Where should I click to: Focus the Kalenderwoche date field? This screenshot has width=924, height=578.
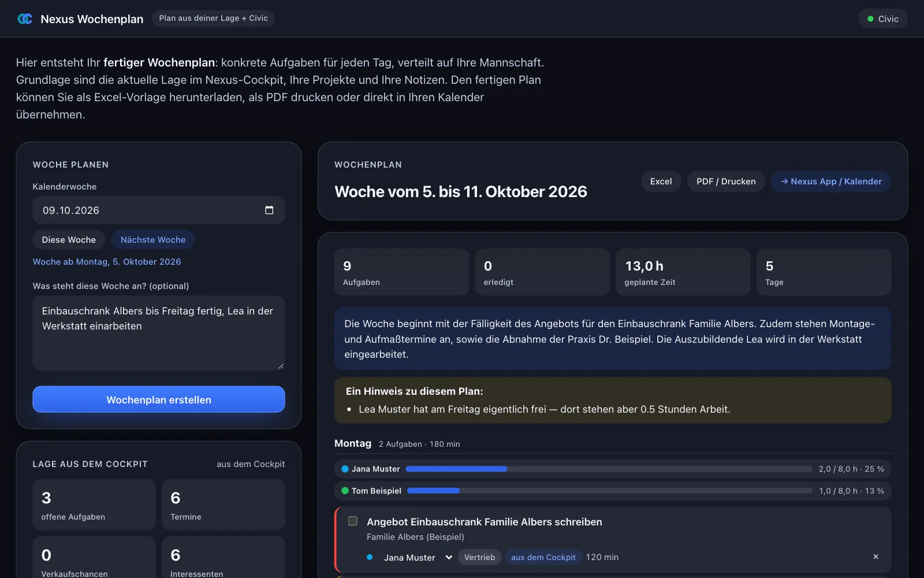tap(159, 210)
